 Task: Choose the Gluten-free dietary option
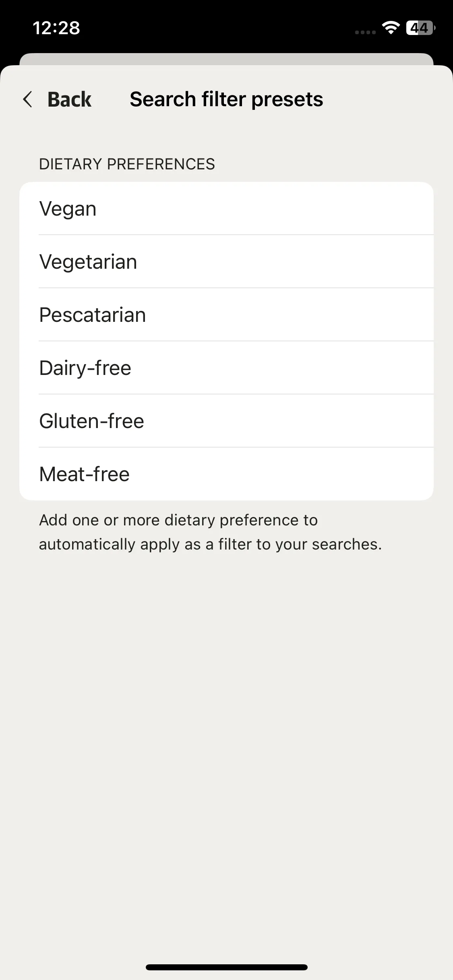coord(226,421)
